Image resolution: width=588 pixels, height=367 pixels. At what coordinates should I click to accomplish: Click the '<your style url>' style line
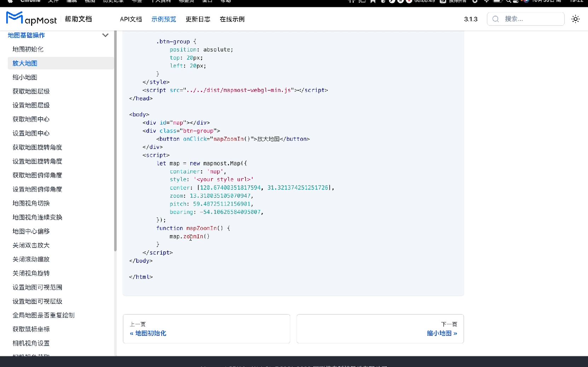[212, 180]
